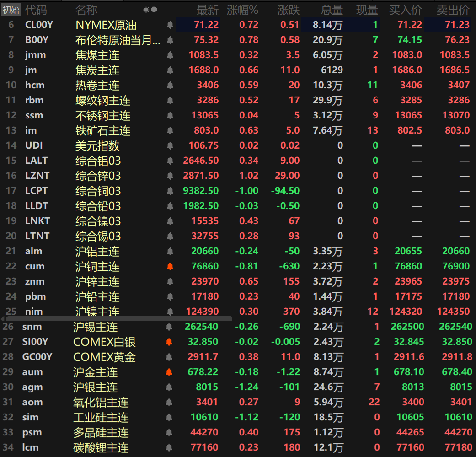The height and width of the screenshot is (457, 476).
Task: Click the CL00Y code cell
Action: click(x=39, y=25)
